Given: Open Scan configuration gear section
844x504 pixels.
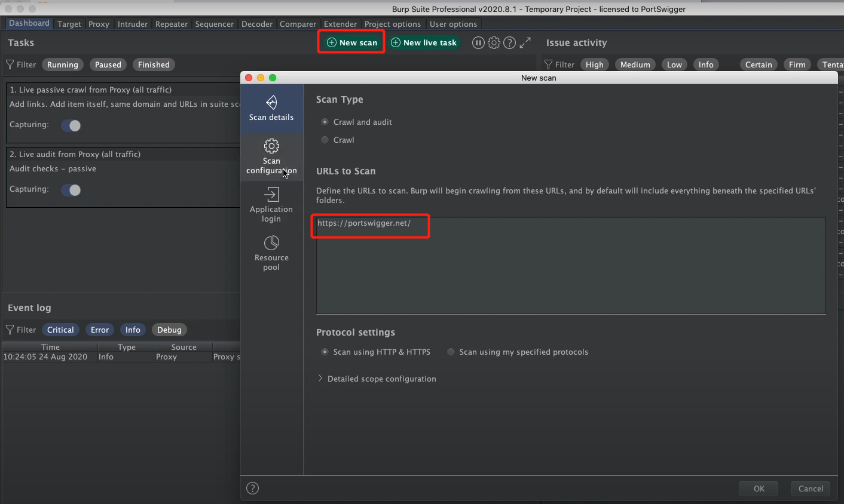Looking at the screenshot, I should point(271,157).
